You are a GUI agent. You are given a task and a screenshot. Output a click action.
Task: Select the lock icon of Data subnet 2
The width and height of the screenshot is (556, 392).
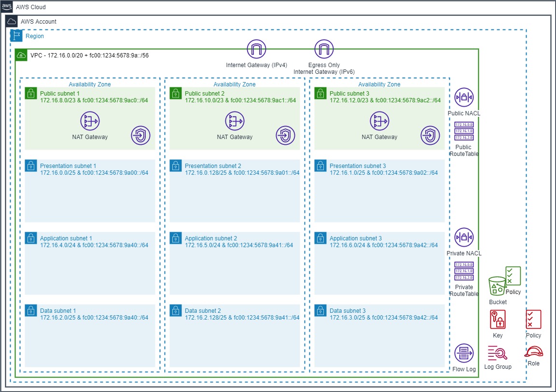(x=176, y=310)
